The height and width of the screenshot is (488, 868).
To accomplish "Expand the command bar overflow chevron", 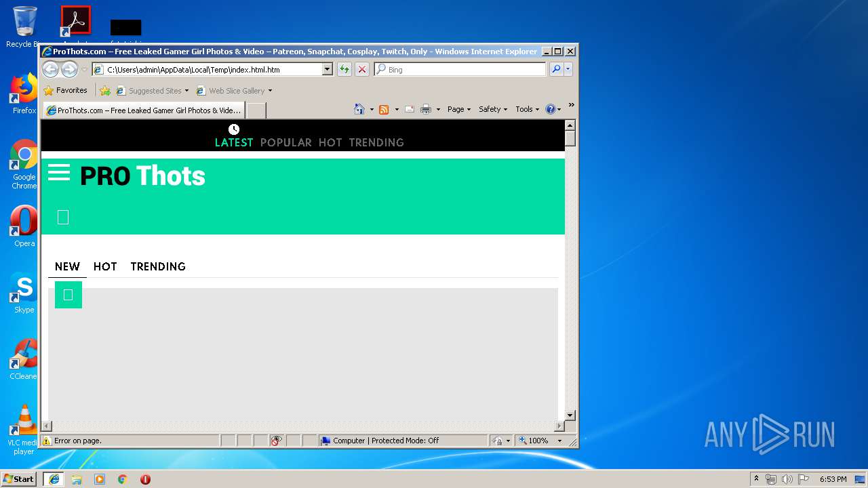I will (571, 105).
